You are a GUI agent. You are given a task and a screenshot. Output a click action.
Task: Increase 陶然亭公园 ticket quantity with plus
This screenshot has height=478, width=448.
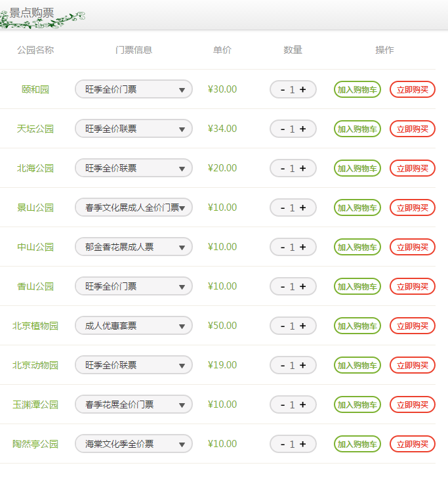[x=303, y=444]
